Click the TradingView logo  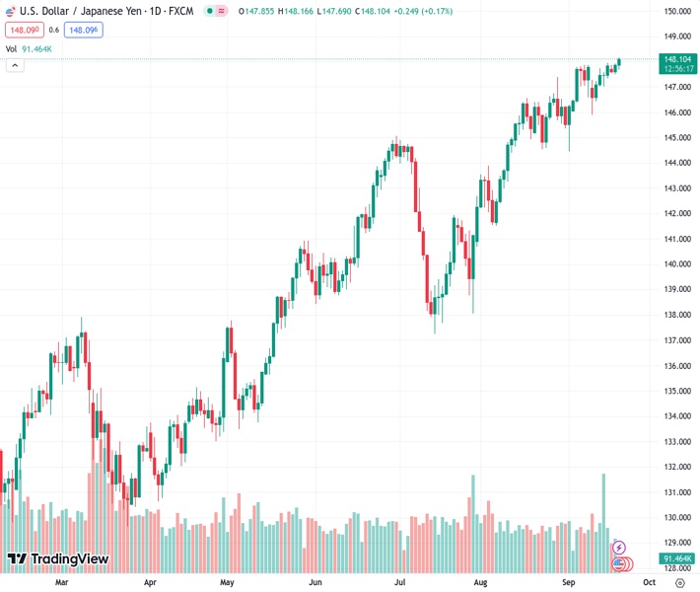tap(57, 559)
